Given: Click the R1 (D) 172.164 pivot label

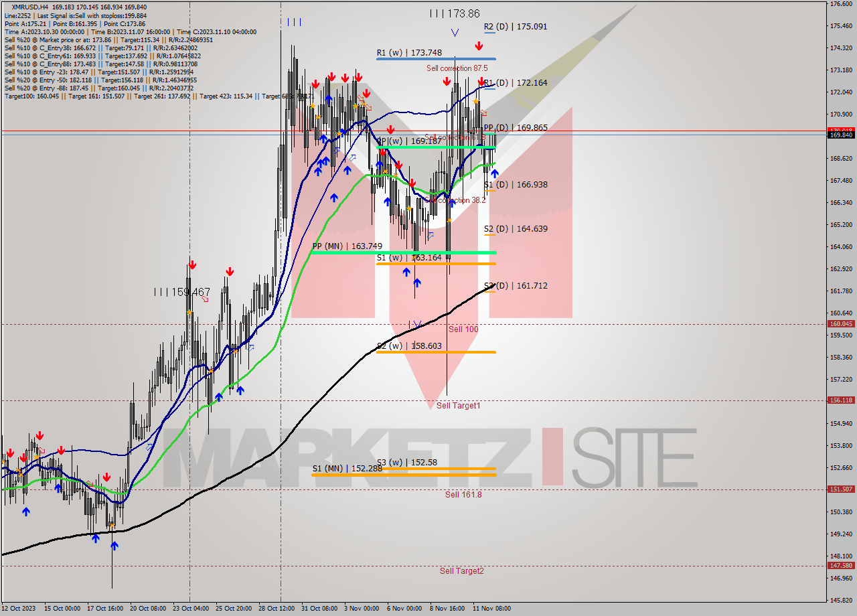Looking at the screenshot, I should click(x=516, y=83).
